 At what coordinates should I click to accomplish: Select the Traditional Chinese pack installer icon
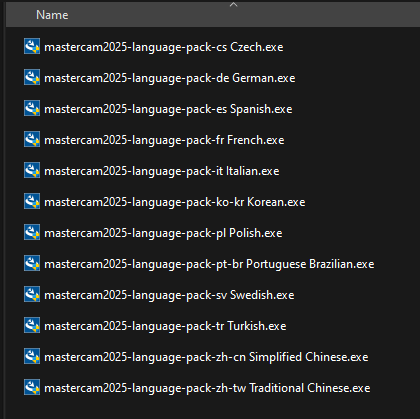click(32, 387)
